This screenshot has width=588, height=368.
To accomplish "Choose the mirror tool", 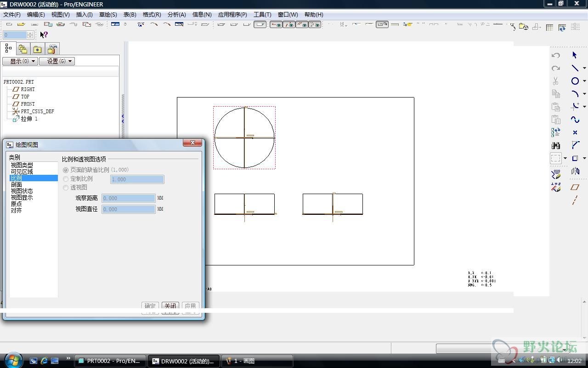I will pyautogui.click(x=575, y=171).
